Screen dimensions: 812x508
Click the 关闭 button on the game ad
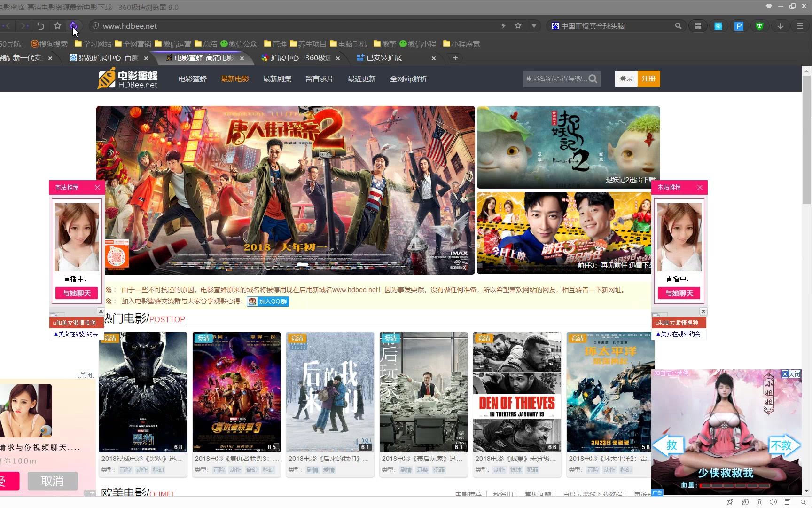coord(791,374)
